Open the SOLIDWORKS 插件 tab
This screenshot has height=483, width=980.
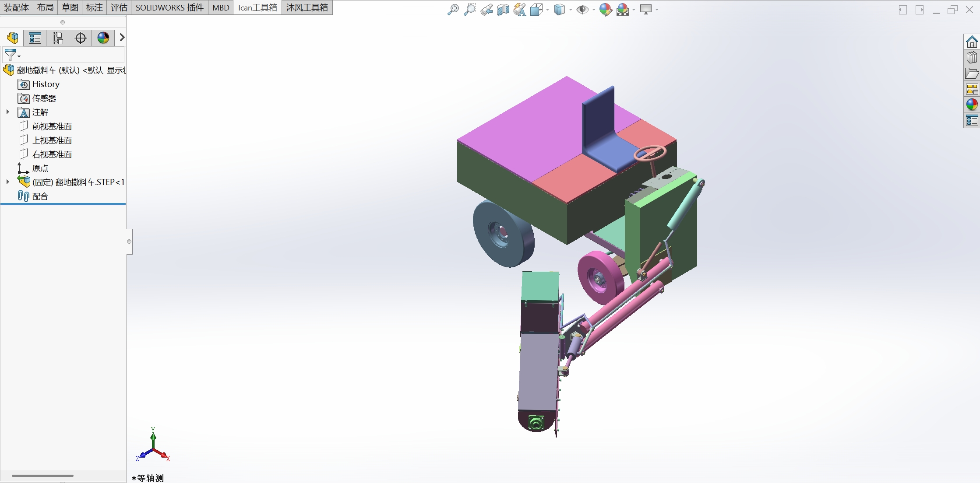[169, 7]
